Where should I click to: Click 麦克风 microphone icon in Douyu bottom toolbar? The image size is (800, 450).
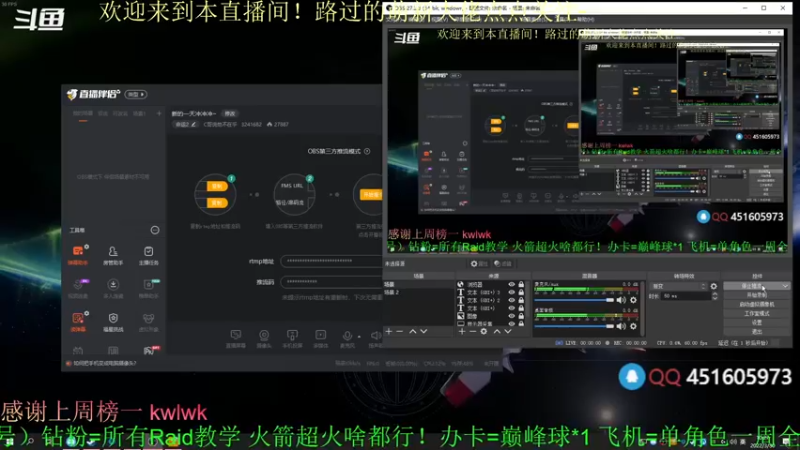[347, 338]
